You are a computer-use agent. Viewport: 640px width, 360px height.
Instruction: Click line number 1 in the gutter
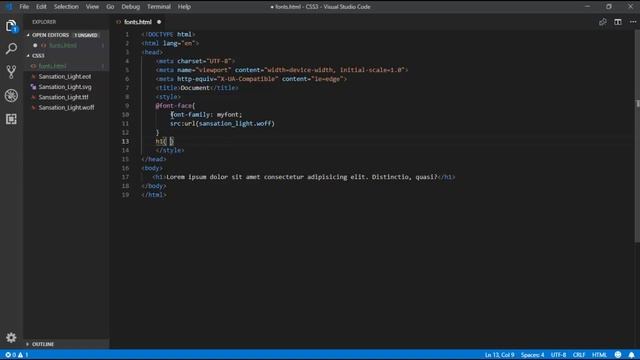point(127,34)
